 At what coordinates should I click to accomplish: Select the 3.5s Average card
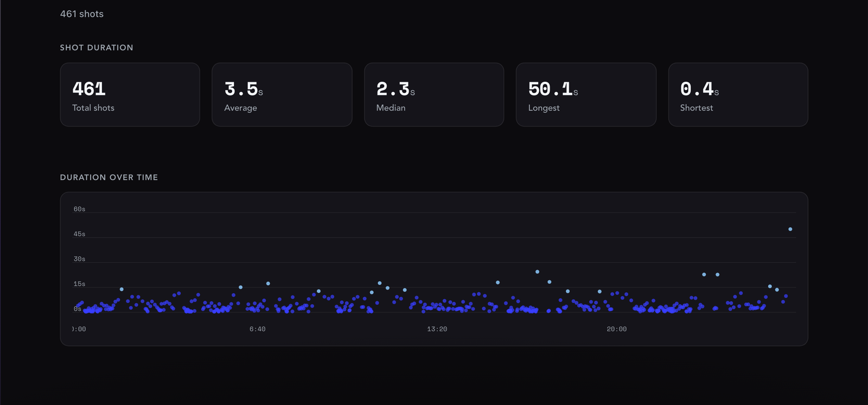click(x=282, y=95)
